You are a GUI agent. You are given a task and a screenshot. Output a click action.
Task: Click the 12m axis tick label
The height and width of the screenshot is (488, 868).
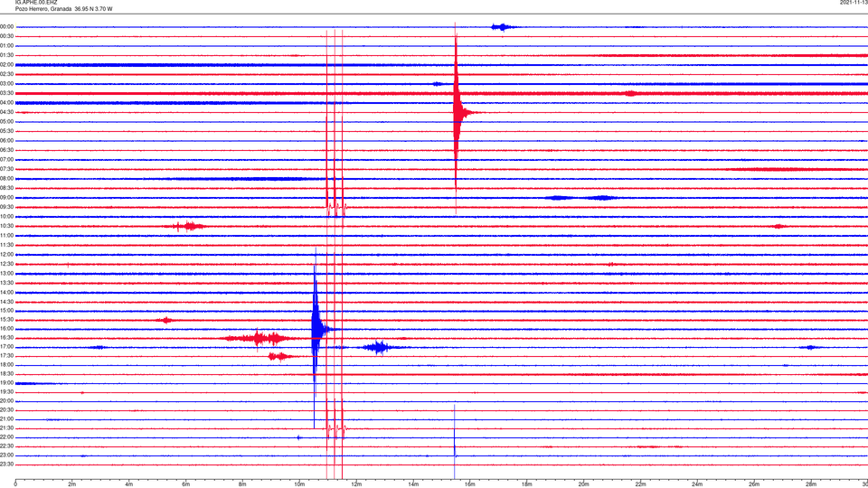click(x=356, y=484)
